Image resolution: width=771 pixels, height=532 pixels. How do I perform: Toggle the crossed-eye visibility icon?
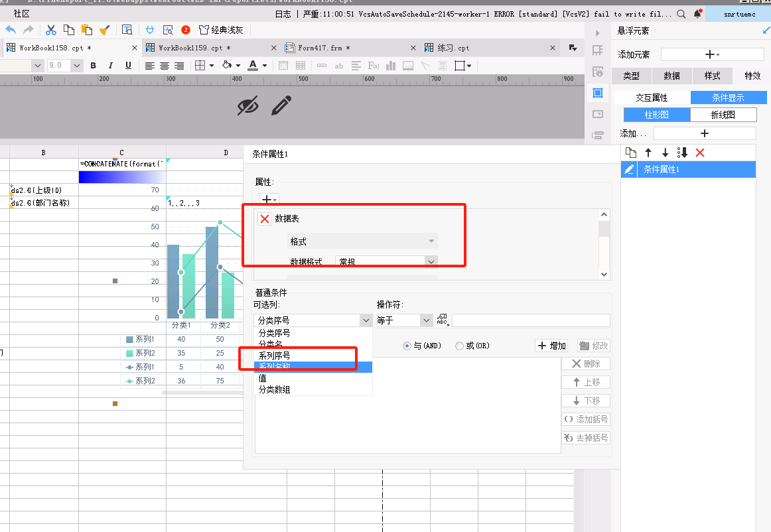(x=248, y=105)
